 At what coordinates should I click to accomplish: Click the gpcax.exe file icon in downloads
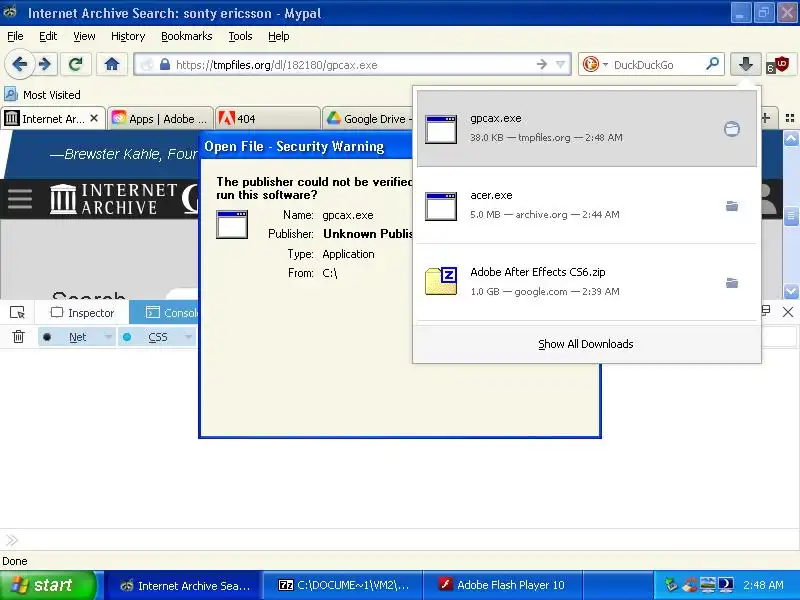click(x=441, y=129)
